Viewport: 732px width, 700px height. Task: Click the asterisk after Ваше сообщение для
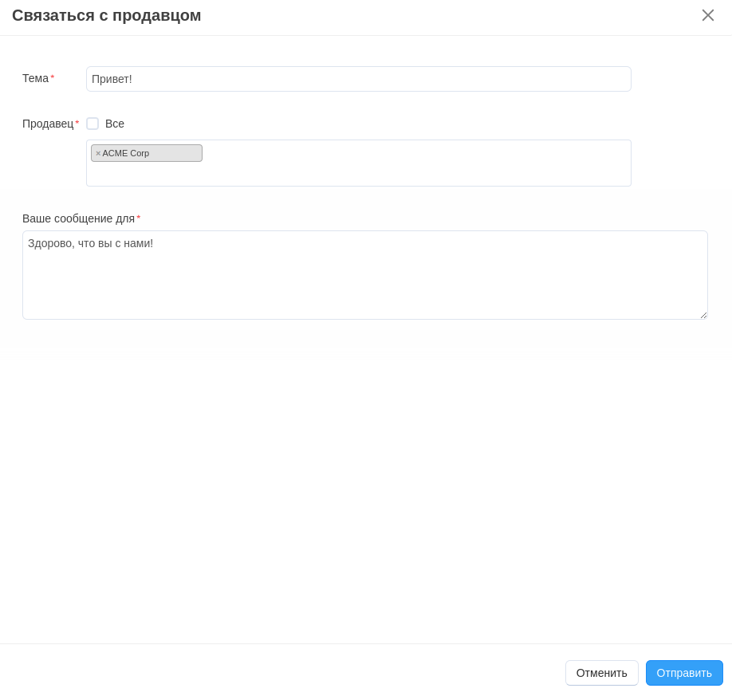[x=138, y=218]
